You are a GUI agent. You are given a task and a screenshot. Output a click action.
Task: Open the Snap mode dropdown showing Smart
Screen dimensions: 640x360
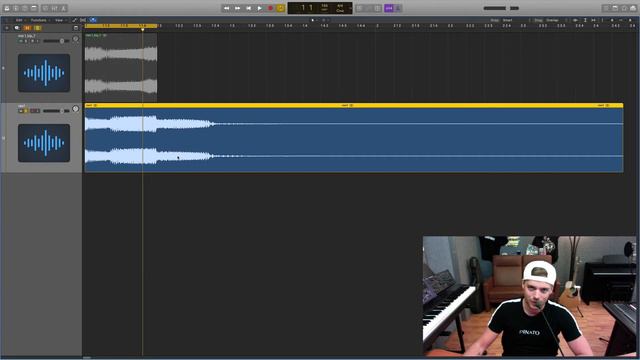pos(509,20)
